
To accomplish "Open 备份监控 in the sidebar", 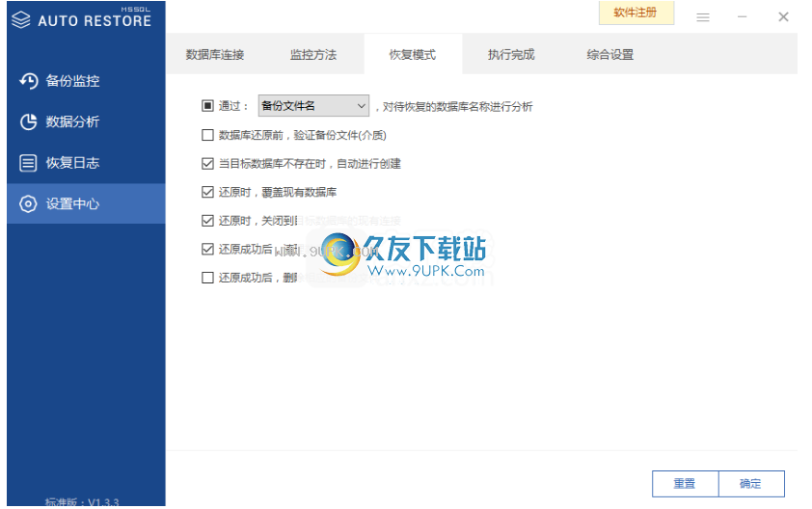I will (86, 81).
